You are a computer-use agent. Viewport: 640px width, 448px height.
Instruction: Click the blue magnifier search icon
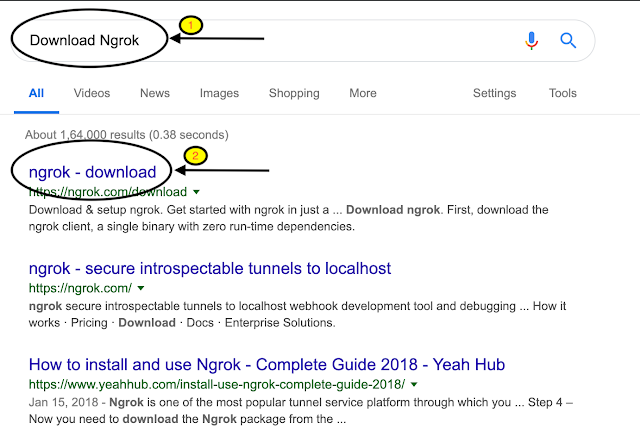(x=568, y=40)
